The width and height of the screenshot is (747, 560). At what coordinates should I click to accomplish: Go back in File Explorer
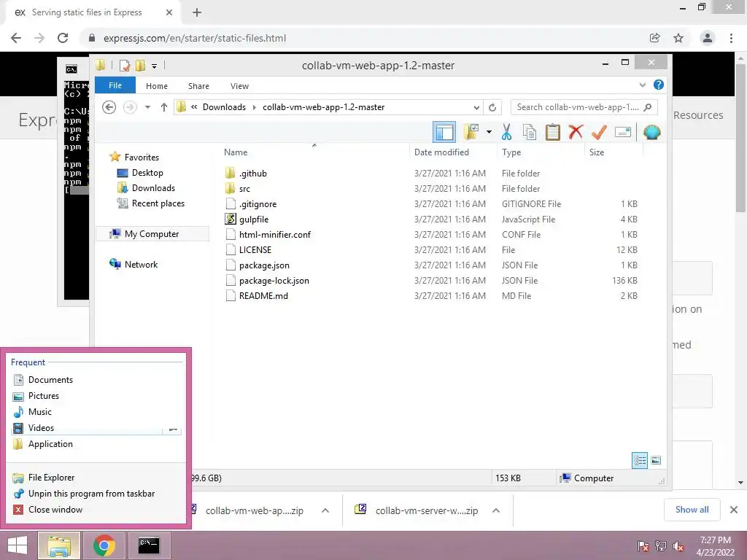(109, 107)
